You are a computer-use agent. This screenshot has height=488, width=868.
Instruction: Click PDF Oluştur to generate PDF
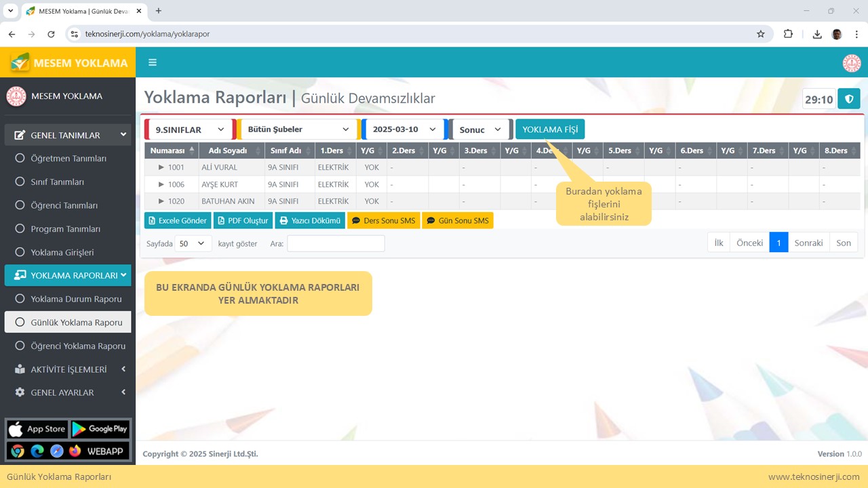click(243, 221)
